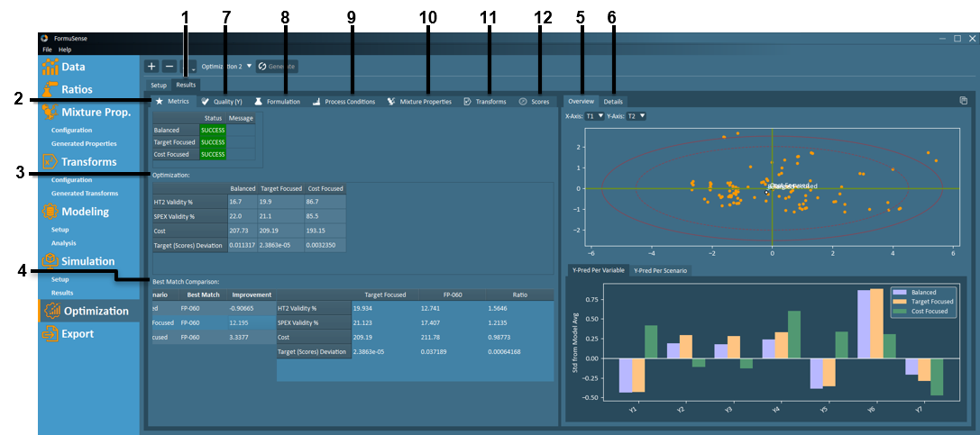The image size is (980, 435).
Task: Expand the X-Axis T1 dropdown
Action: click(594, 116)
